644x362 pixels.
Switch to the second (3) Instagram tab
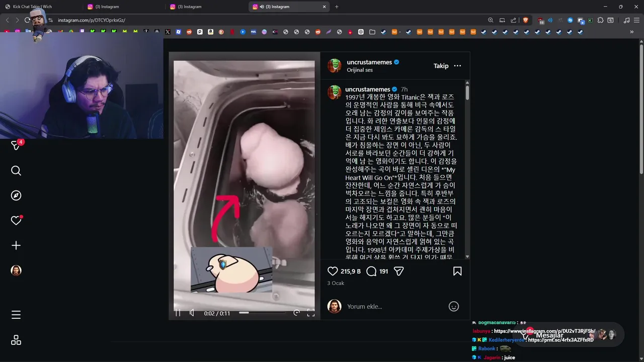189,7
